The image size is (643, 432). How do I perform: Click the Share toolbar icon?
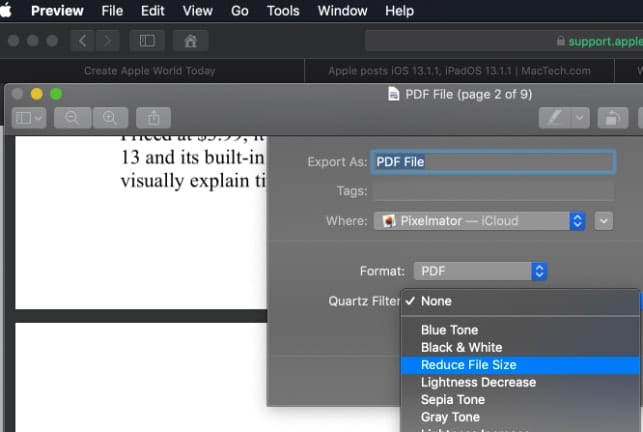154,117
